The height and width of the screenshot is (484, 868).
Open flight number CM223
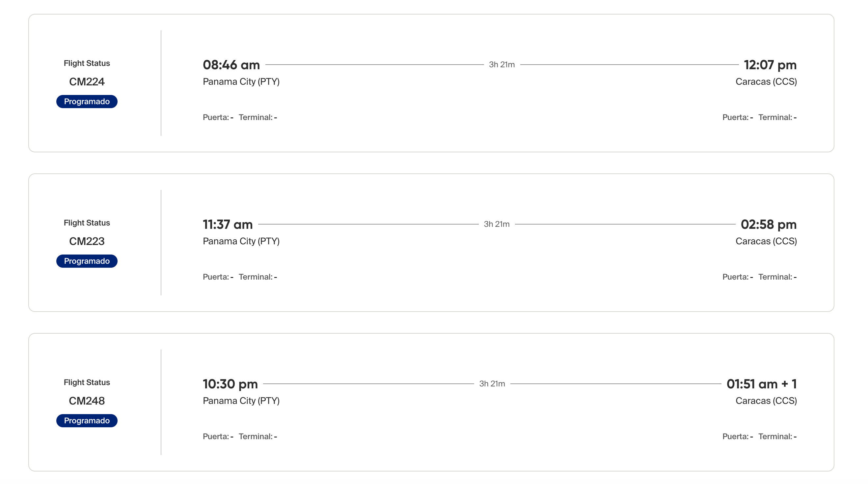[87, 241]
